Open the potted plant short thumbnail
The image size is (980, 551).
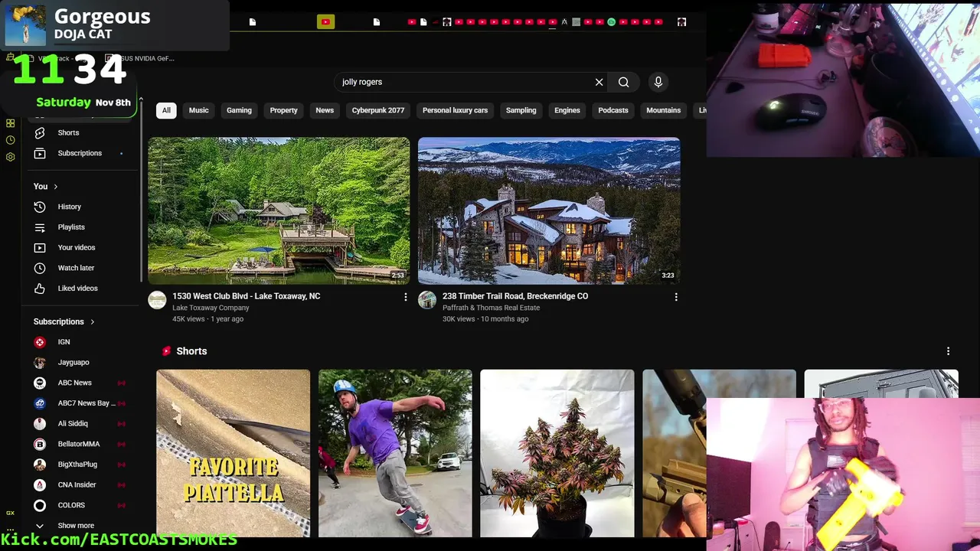(x=557, y=453)
